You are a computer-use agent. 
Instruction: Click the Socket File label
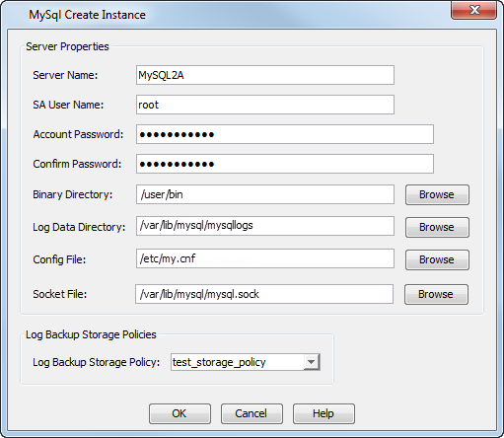[x=59, y=294]
